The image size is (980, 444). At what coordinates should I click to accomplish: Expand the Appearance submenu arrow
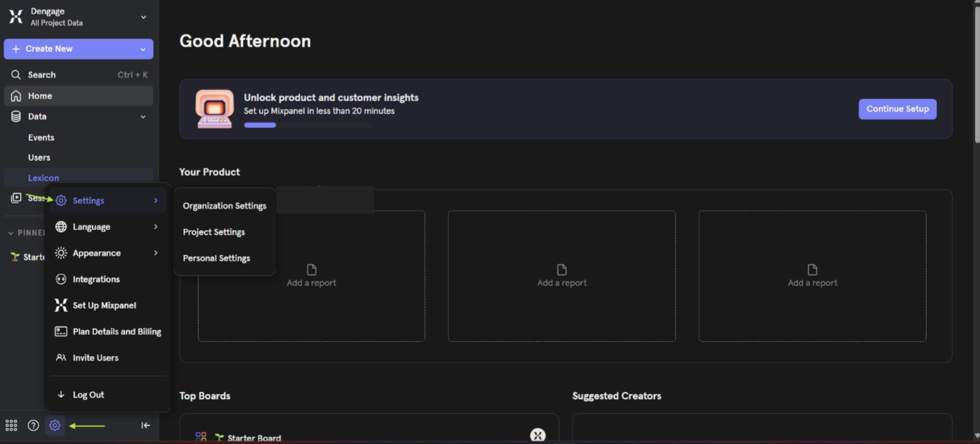[156, 253]
